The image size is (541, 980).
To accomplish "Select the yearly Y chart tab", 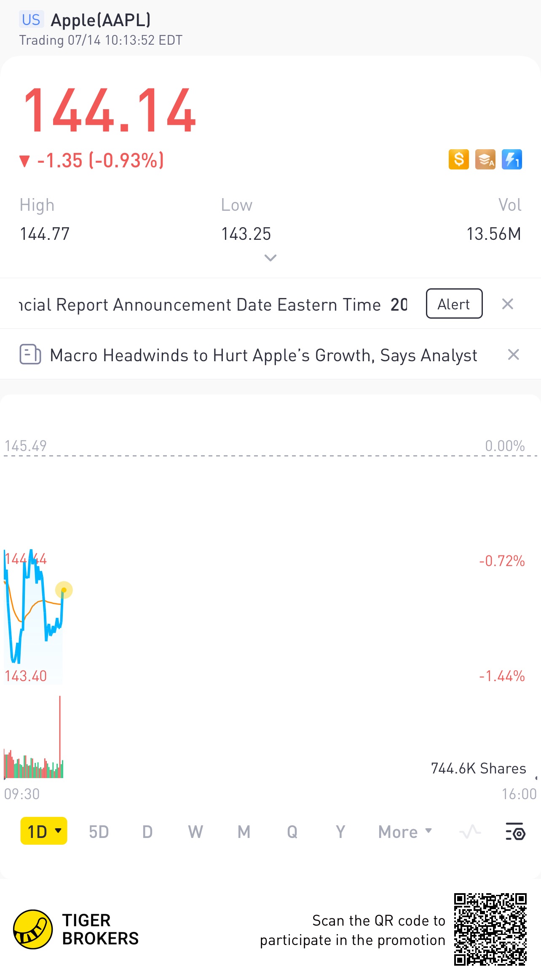I will 340,832.
